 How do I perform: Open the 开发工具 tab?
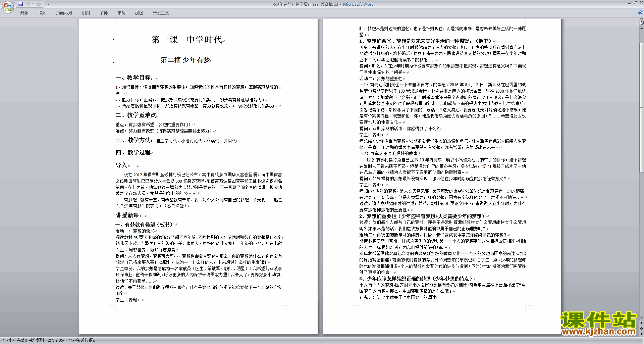pos(161,13)
